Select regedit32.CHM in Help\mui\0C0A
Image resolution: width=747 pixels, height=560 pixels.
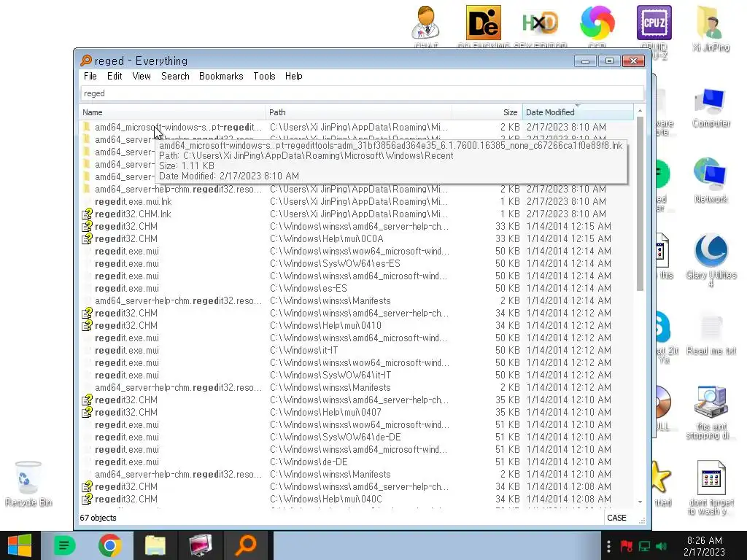pos(356,238)
